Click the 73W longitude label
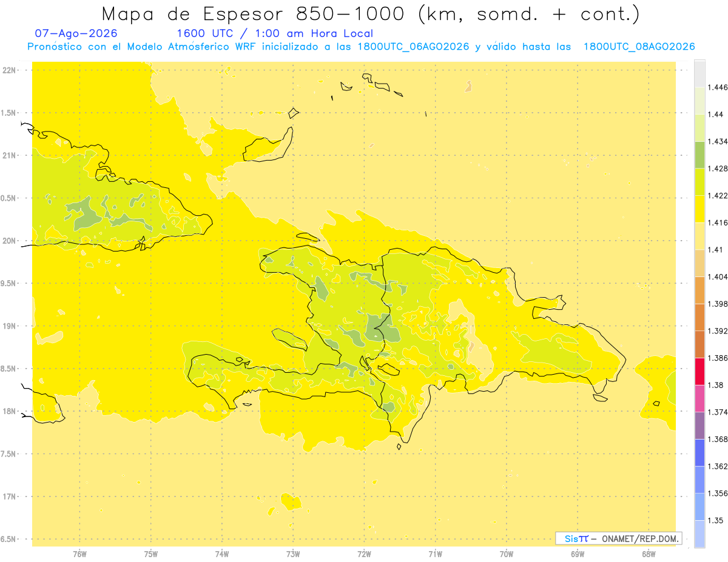This screenshot has height=562, width=728. (x=293, y=554)
